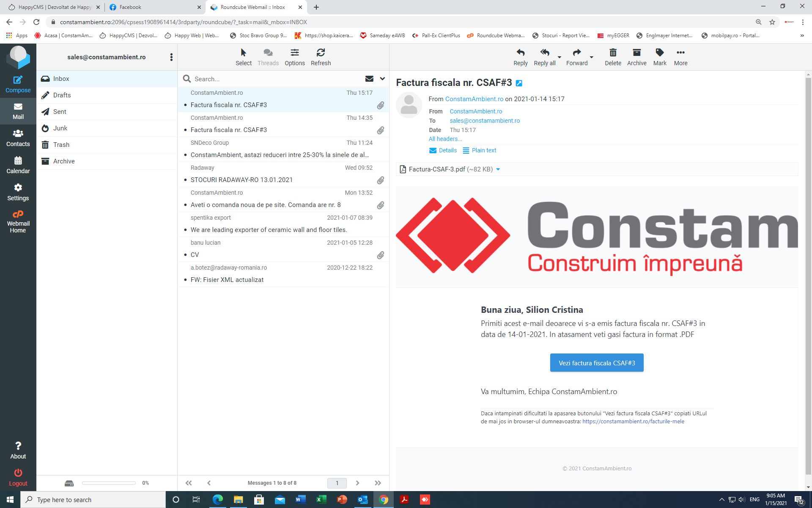Forward the open message

[x=577, y=57]
